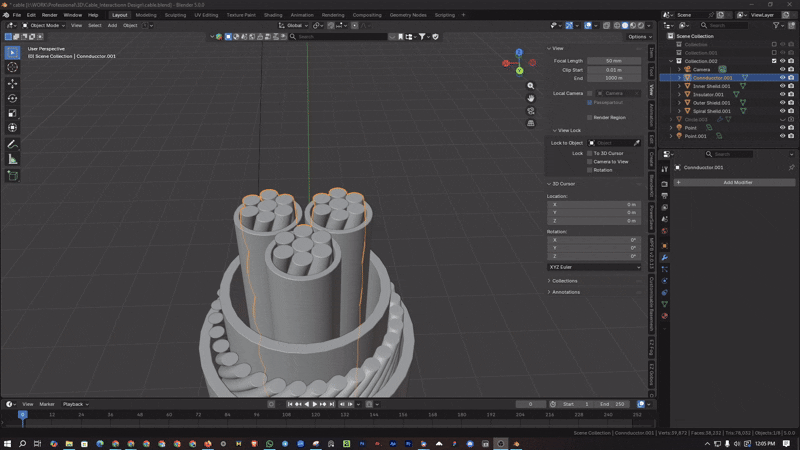The width and height of the screenshot is (800, 450).
Task: Click the Add Modifier button
Action: pyautogui.click(x=738, y=182)
